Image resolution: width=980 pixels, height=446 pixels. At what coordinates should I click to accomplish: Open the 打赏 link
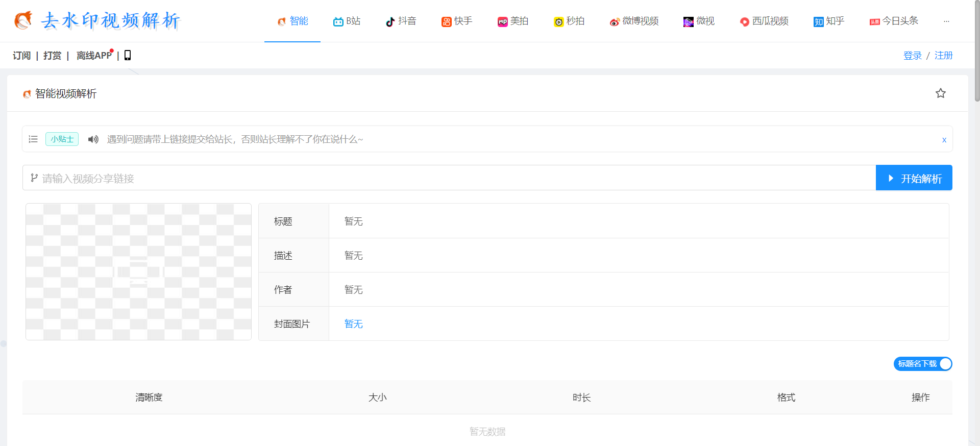click(x=52, y=55)
